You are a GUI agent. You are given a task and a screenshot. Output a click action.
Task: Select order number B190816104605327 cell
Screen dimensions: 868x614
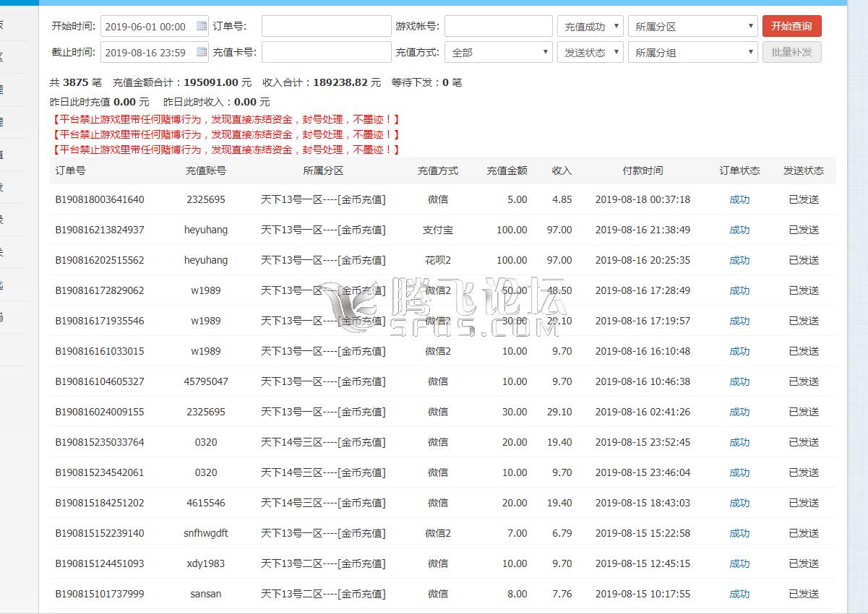click(x=100, y=382)
